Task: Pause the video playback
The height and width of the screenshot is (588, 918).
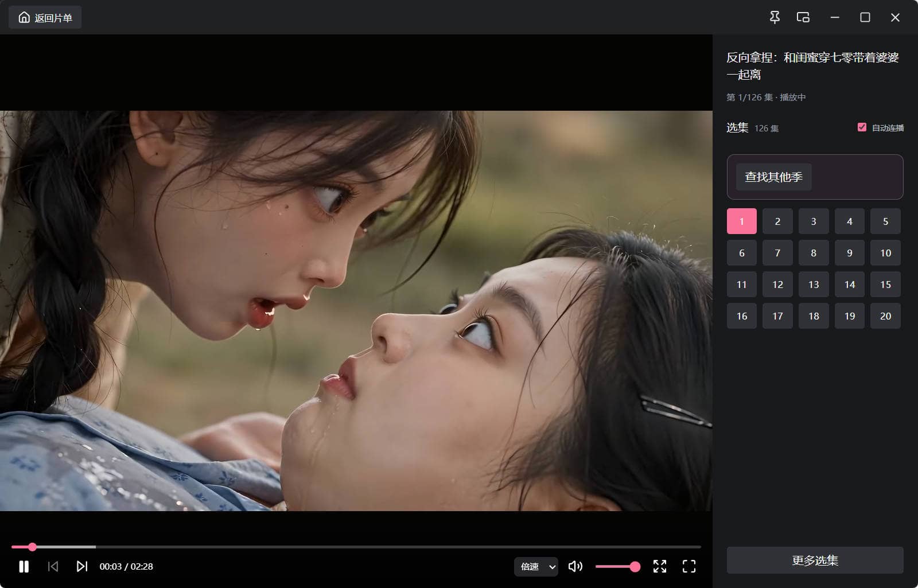Action: click(x=24, y=566)
